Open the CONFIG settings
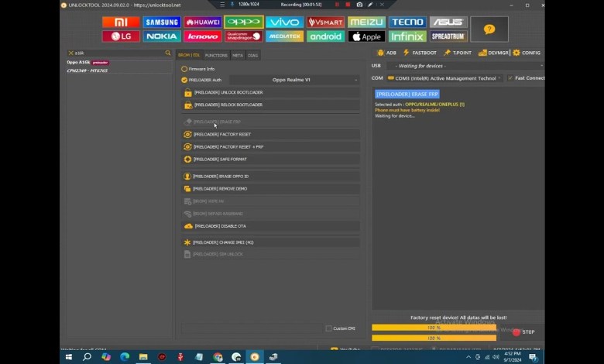This screenshot has width=604, height=364. (x=527, y=53)
